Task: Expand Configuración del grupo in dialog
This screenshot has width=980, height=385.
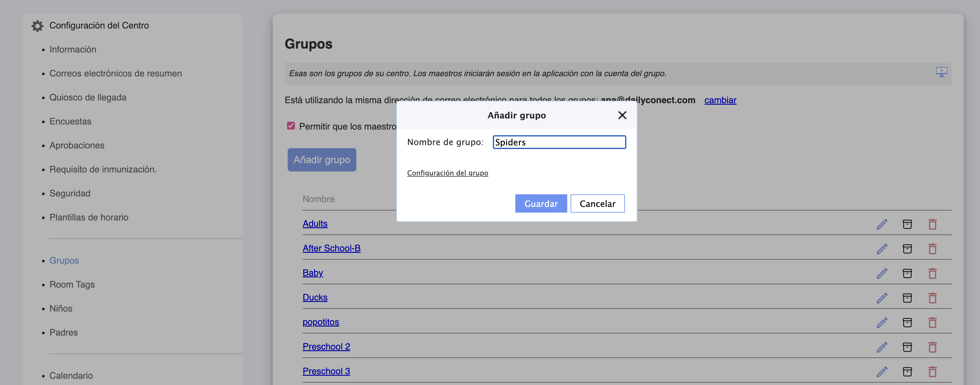Action: (x=447, y=173)
